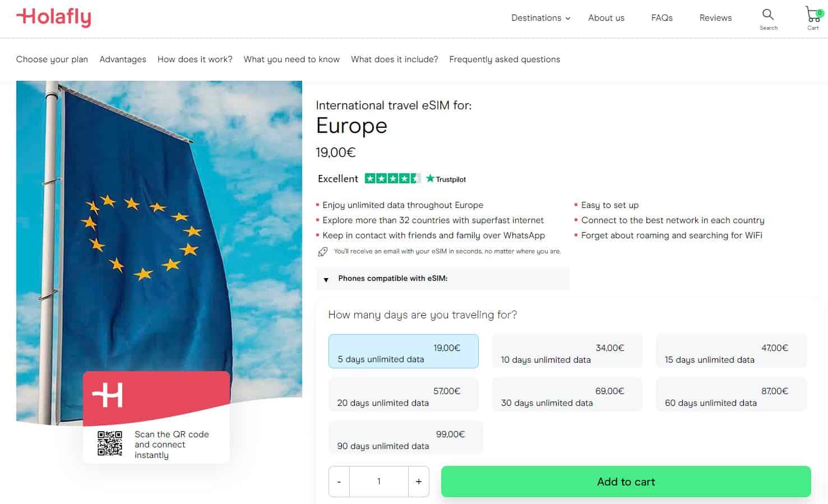The image size is (828, 504).
Task: Jump to How does it work? section
Action: 195,59
